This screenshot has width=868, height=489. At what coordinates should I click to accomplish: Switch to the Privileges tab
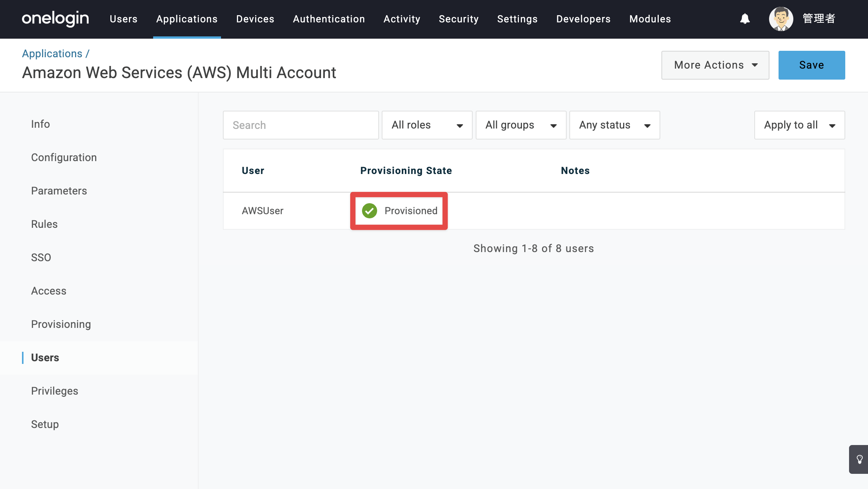tap(55, 391)
